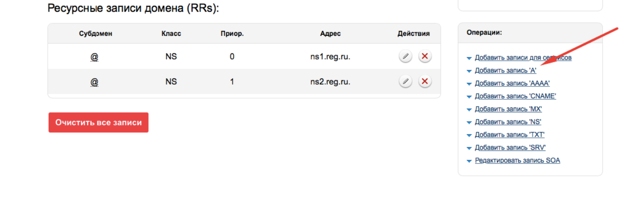Open 'Добавить записи для сервисов' link
Image resolution: width=644 pixels, height=197 pixels.
523,58
